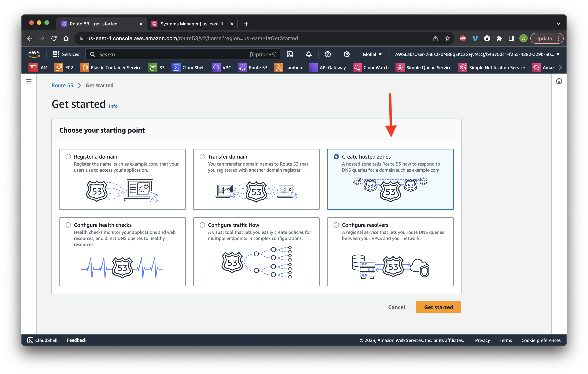Click the browser address bar URL

[x=192, y=38]
